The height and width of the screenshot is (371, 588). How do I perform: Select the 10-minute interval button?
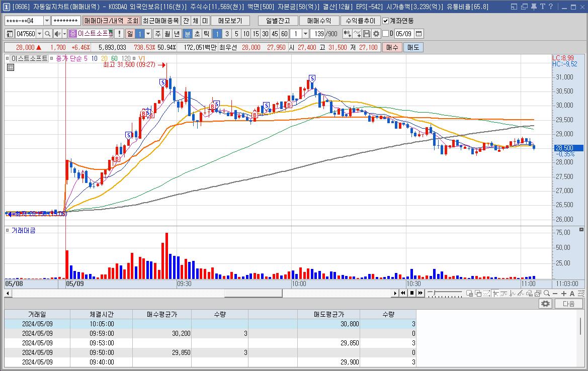(x=246, y=34)
